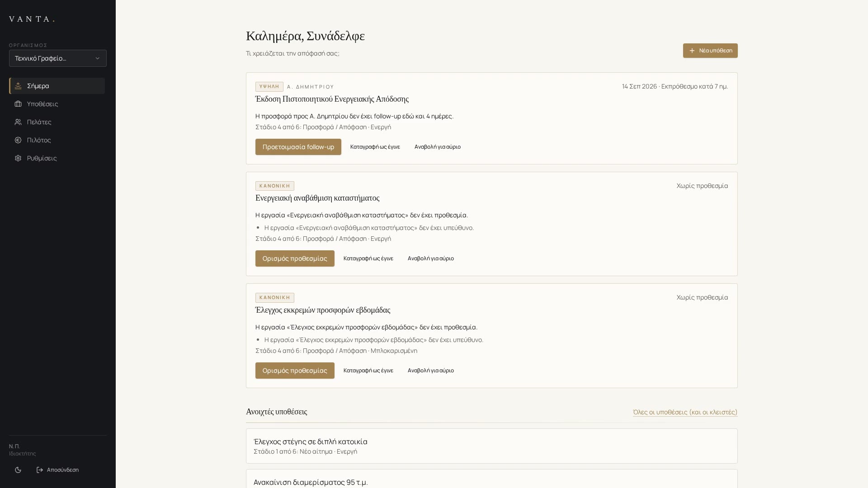Viewport: 868px width, 488px height.
Task: Open the case Έλεγχος στέγης σε διπλή κατοικία
Action: pyautogui.click(x=492, y=446)
